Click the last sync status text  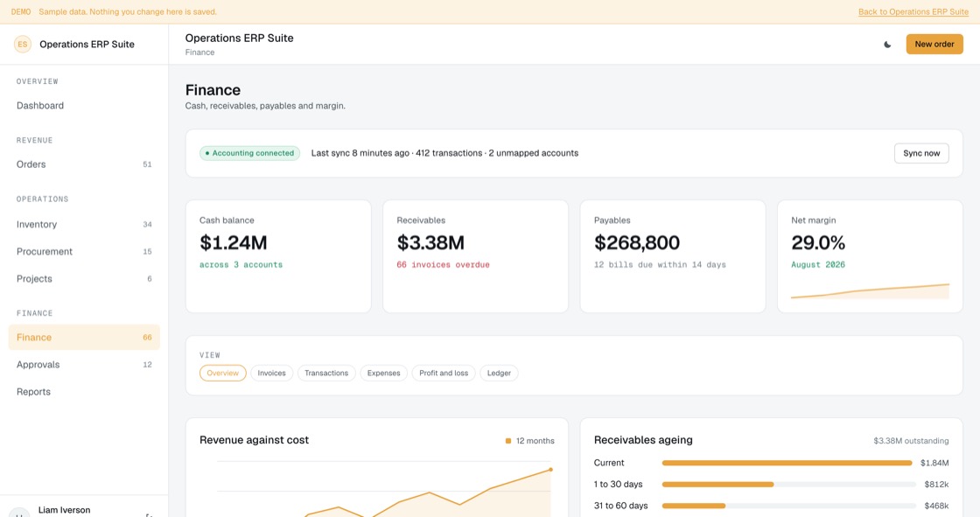445,153
